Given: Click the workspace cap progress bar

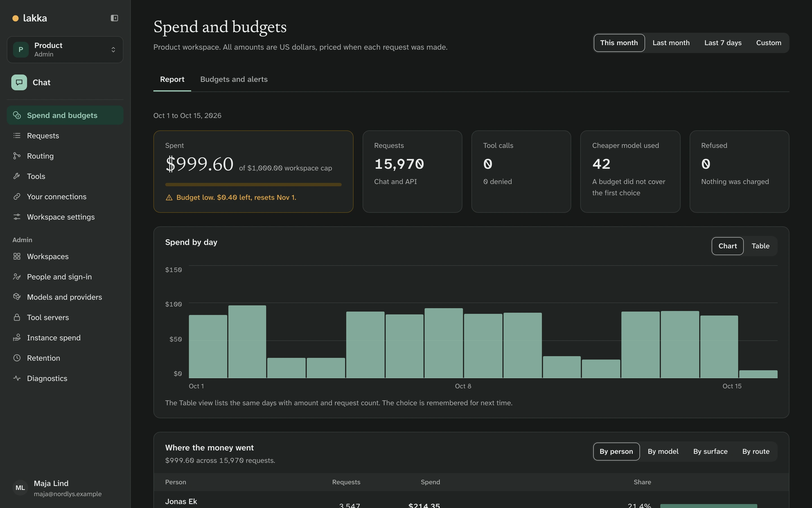Looking at the screenshot, I should [253, 185].
